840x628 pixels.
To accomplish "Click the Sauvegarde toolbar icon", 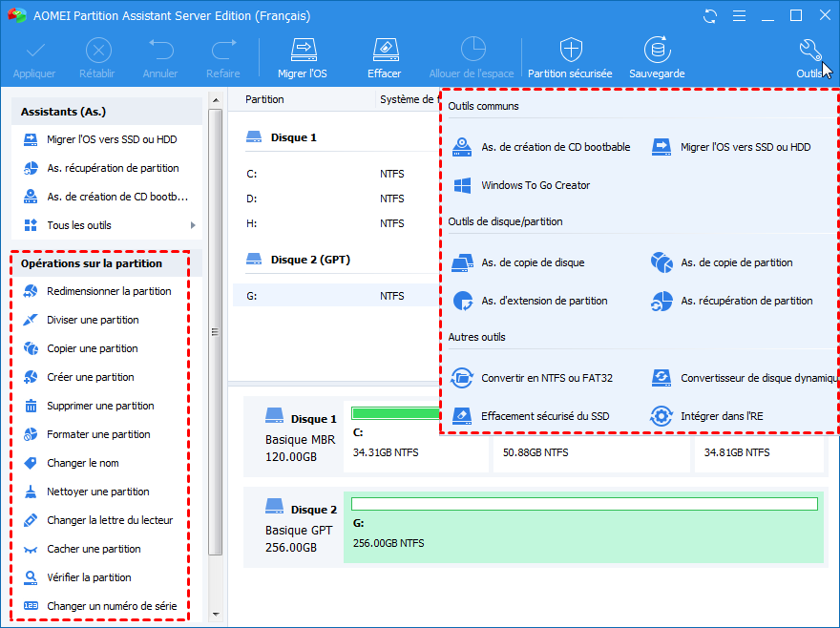I will point(657,58).
